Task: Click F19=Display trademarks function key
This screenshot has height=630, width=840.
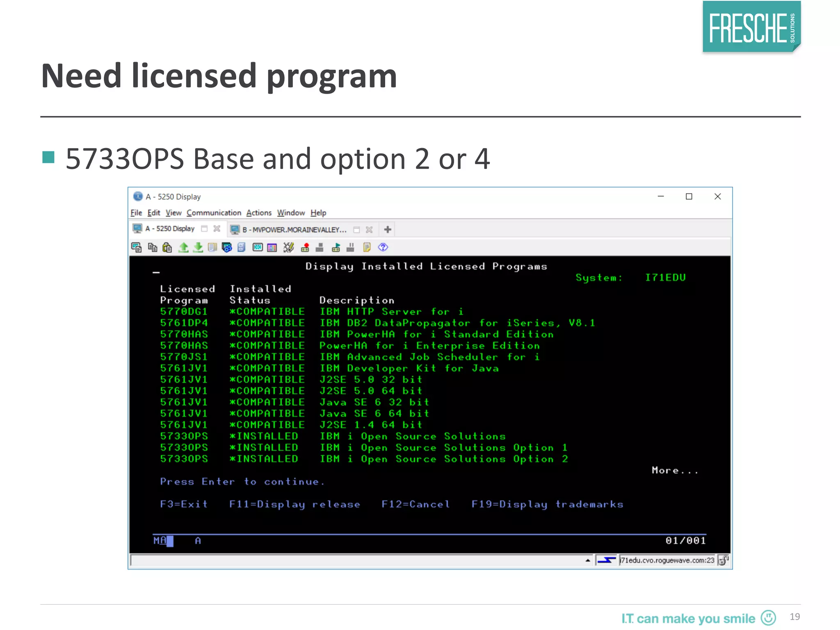Action: [547, 504]
